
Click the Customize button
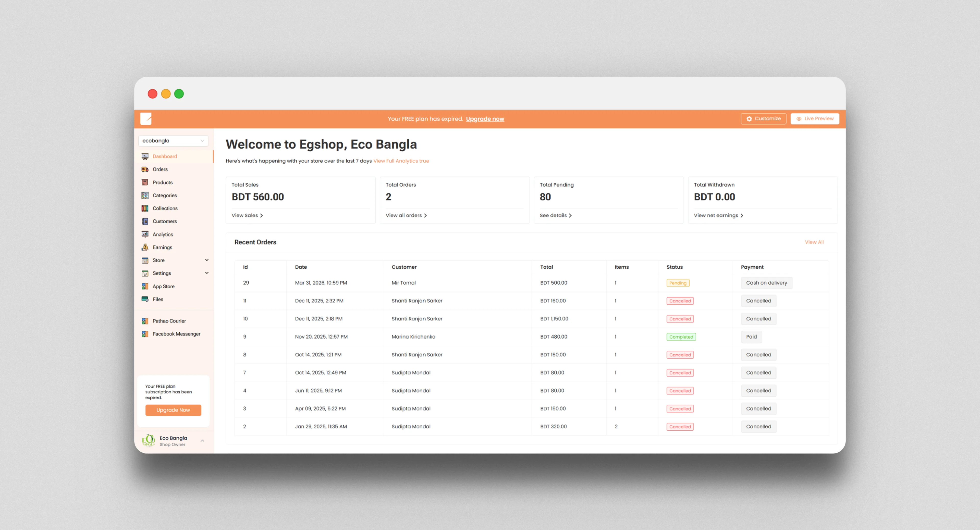coord(764,119)
